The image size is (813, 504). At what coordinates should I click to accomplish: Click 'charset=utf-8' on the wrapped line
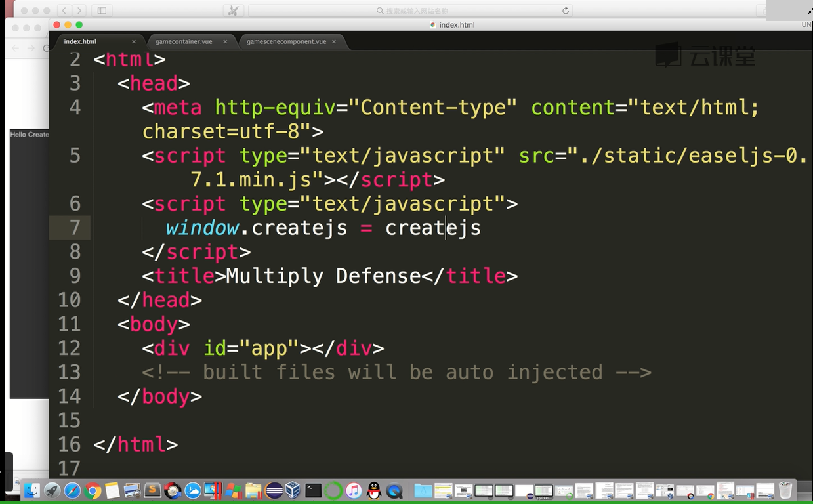click(220, 131)
